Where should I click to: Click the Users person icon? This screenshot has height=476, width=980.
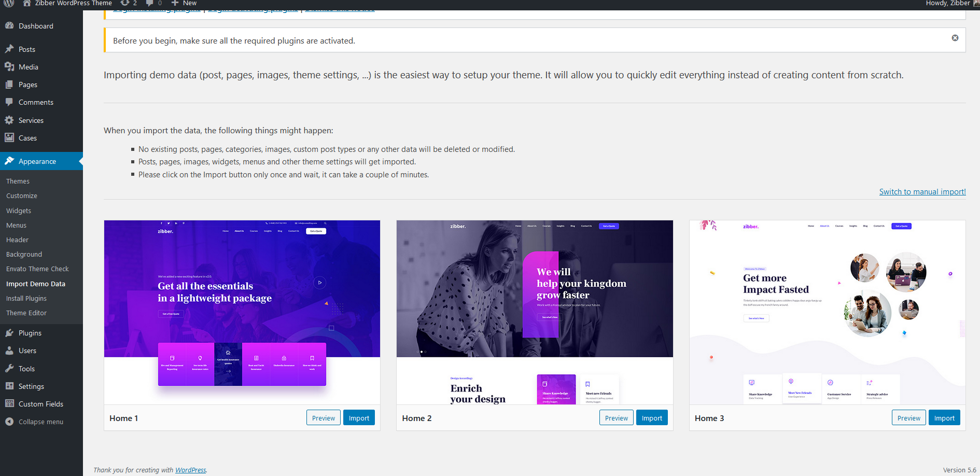coord(9,350)
